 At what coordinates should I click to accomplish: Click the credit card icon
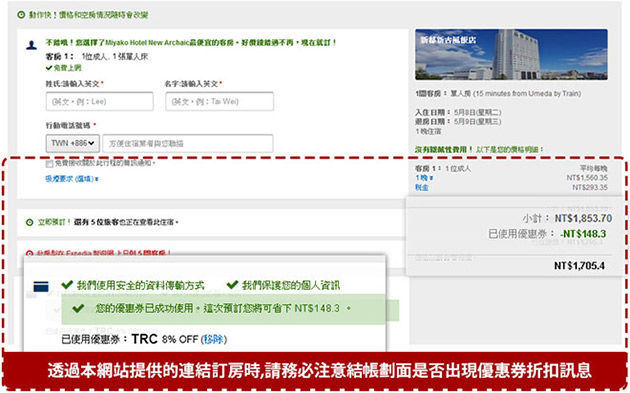tap(41, 287)
